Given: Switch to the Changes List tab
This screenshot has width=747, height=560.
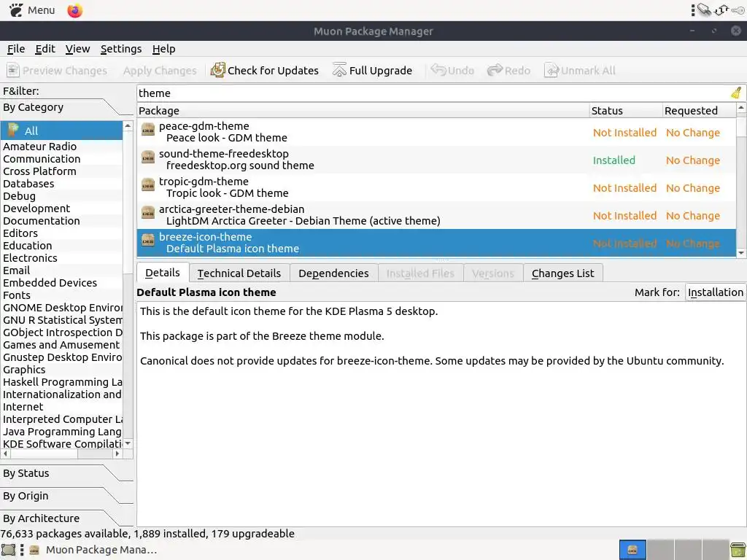Looking at the screenshot, I should pos(562,273).
